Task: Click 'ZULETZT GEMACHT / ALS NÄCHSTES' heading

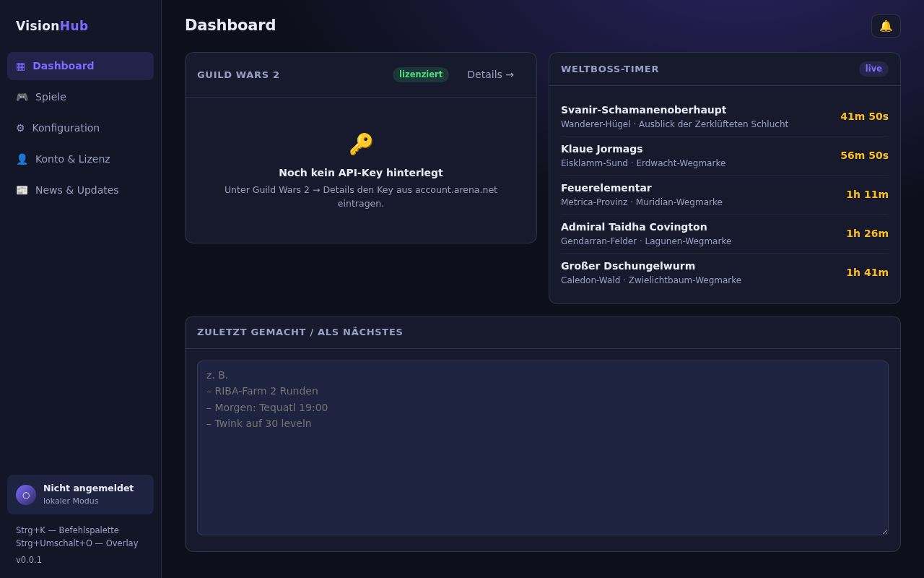Action: tap(300, 332)
